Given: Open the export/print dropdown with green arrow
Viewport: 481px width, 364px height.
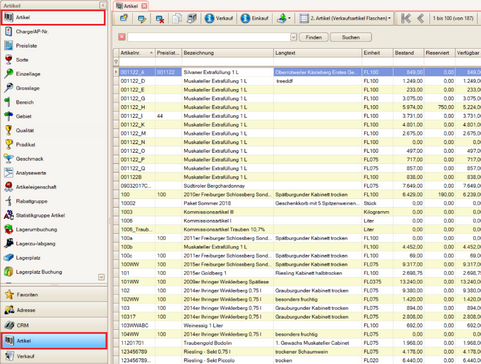Looking at the screenshot, I should (x=283, y=18).
